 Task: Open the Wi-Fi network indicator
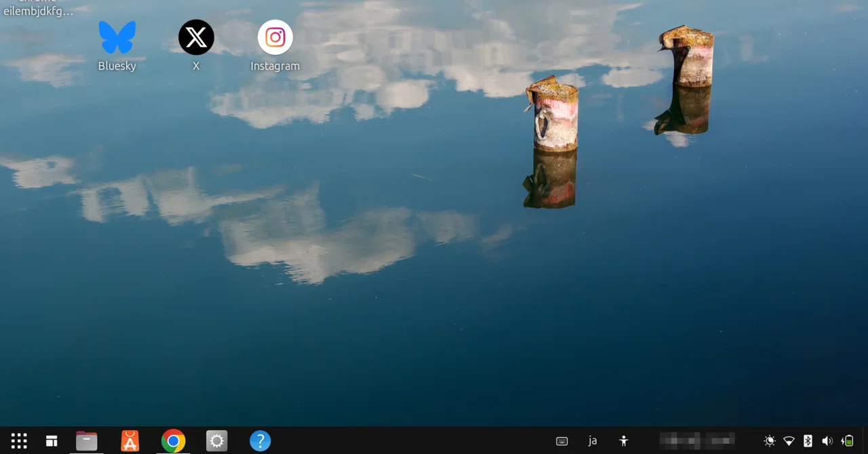[789, 441]
